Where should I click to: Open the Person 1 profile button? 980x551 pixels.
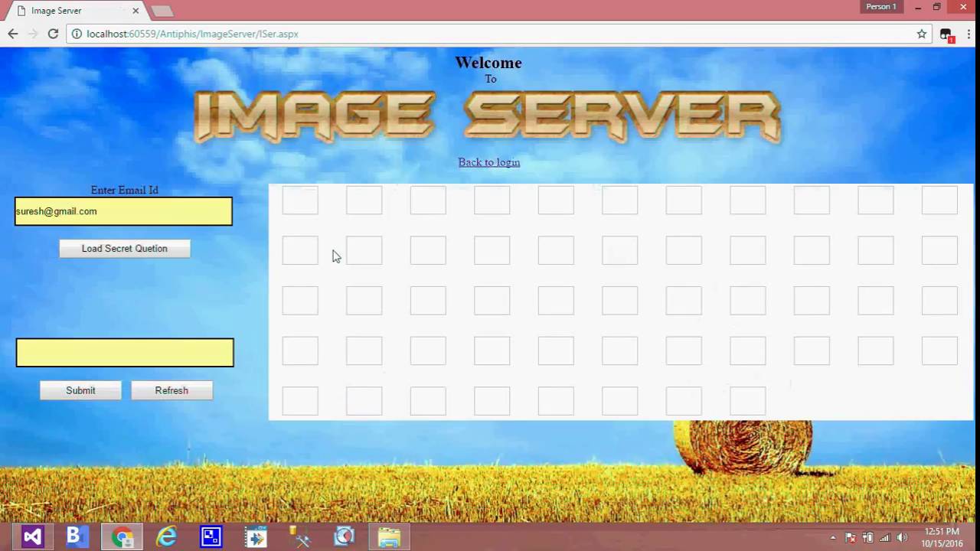click(880, 7)
